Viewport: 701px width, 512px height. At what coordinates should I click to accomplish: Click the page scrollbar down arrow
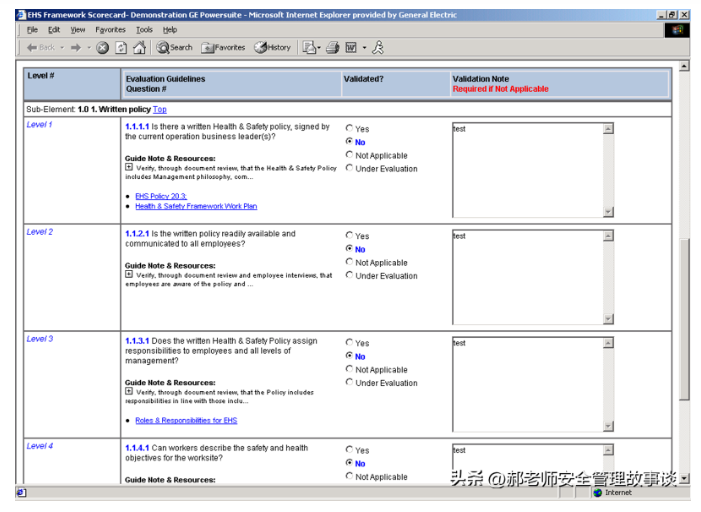pyautogui.click(x=684, y=479)
